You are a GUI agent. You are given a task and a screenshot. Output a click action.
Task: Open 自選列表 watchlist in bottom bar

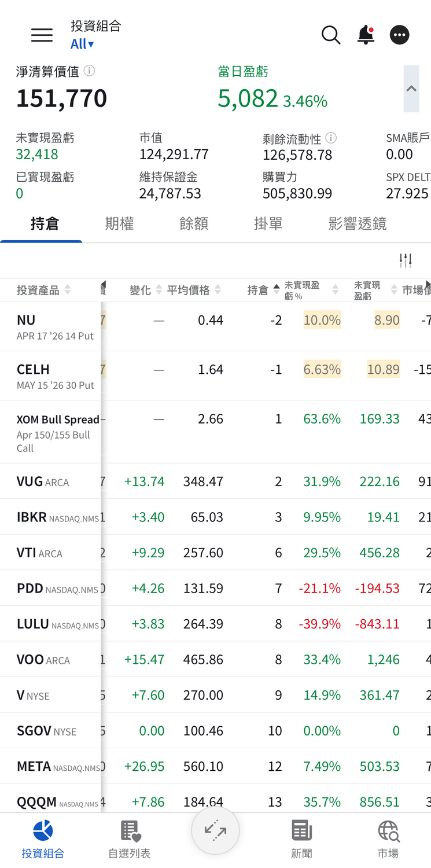click(x=130, y=839)
